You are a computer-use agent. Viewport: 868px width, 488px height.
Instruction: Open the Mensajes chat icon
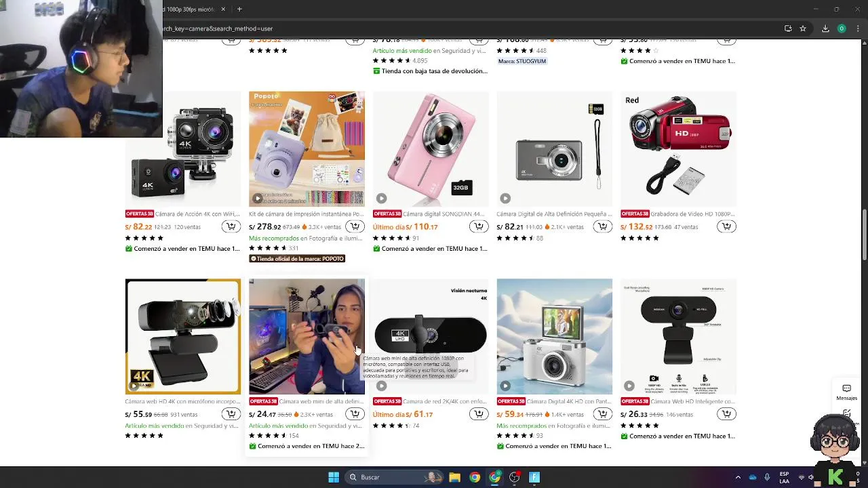coord(846,392)
